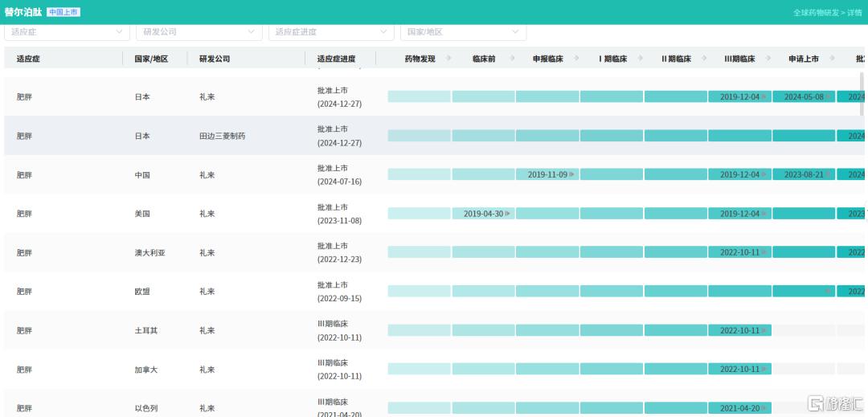
Task: Click the 肥胖 indication in the 澳大利亚 row
Action: click(24, 253)
